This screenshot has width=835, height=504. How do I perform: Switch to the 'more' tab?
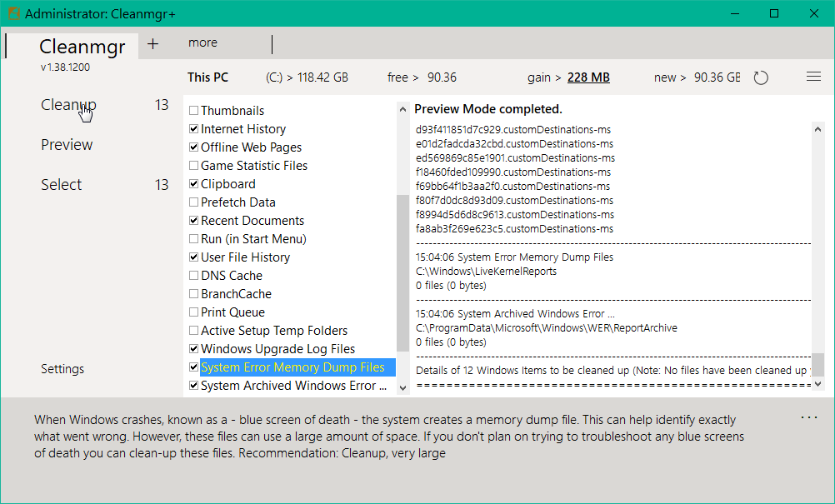coord(202,42)
